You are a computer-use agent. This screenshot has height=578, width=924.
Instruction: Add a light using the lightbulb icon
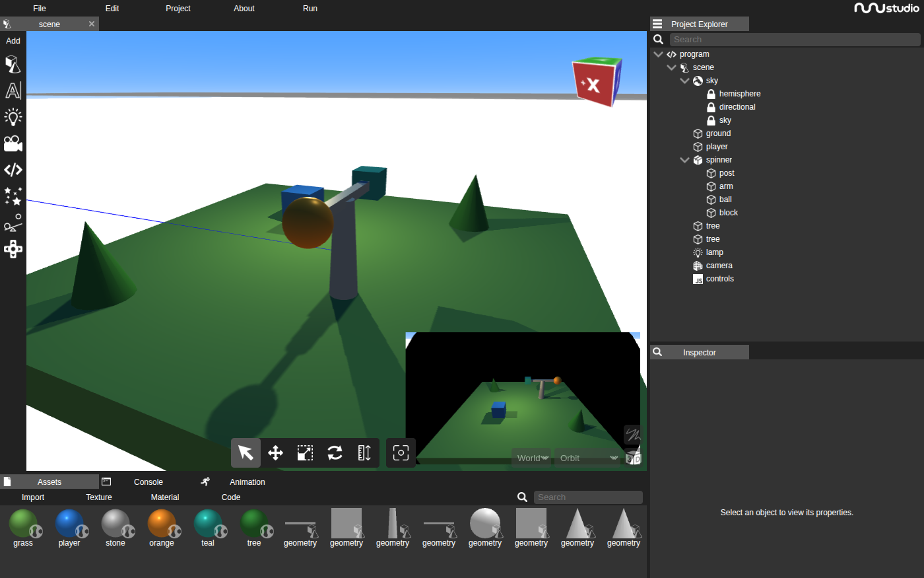click(x=13, y=117)
